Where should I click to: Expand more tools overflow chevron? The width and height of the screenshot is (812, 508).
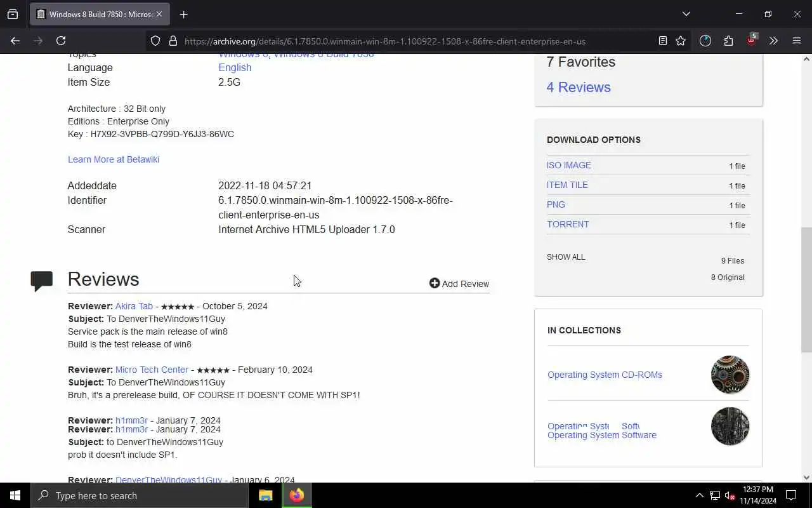(x=773, y=41)
